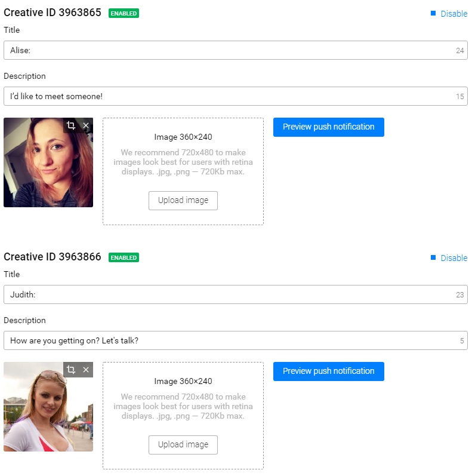This screenshot has width=472, height=476.
Task: Crop the image of creative 3963866
Action: point(70,370)
